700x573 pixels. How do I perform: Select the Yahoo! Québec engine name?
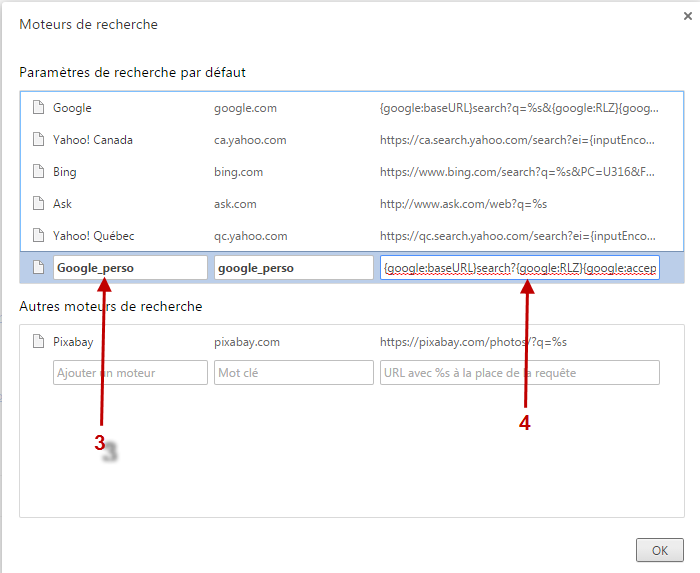click(x=94, y=236)
